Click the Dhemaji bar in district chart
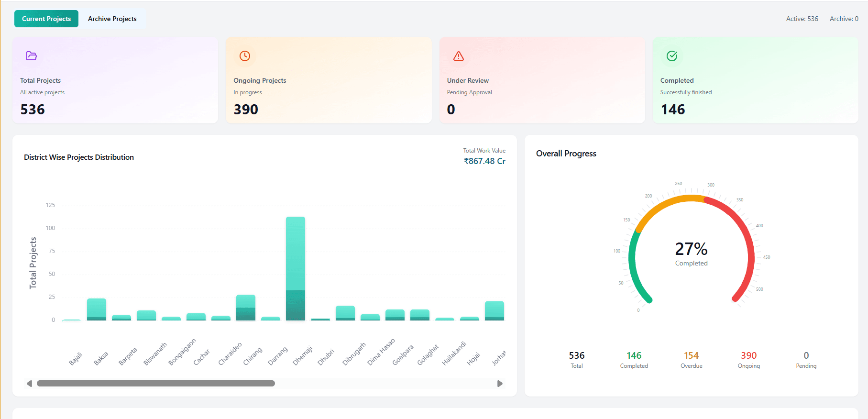 tap(296, 268)
